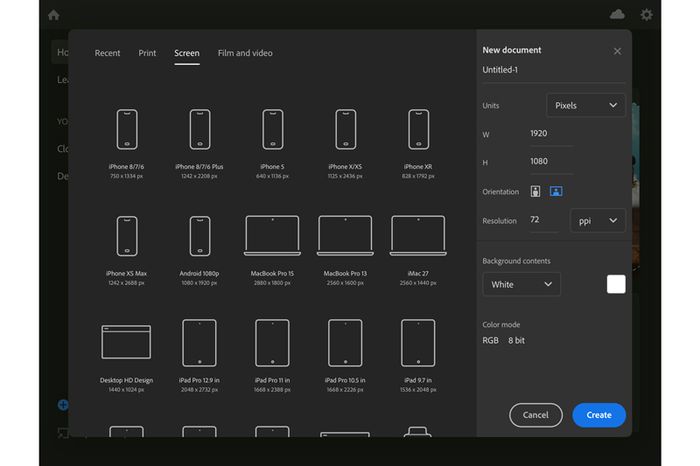Viewport: 700px width, 466px height.
Task: Switch to the Screen tab
Action: [x=187, y=53]
